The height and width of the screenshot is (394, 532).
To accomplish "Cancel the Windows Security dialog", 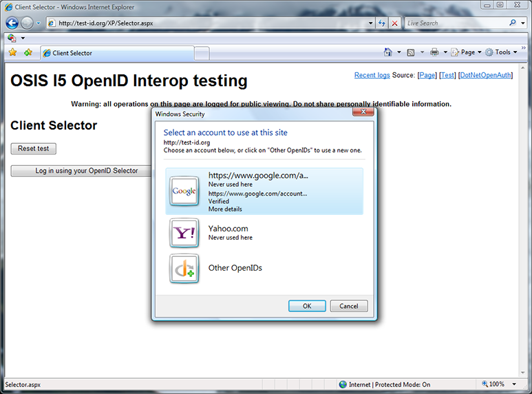I will pyautogui.click(x=349, y=307).
